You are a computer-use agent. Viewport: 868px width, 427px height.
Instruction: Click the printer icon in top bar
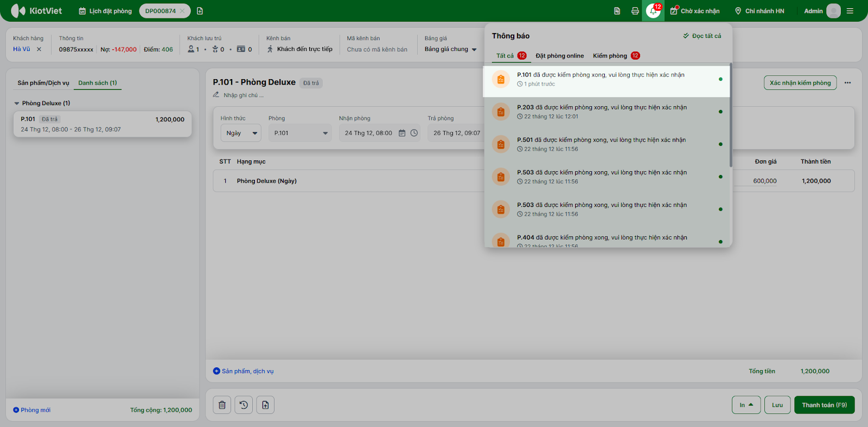tap(635, 11)
